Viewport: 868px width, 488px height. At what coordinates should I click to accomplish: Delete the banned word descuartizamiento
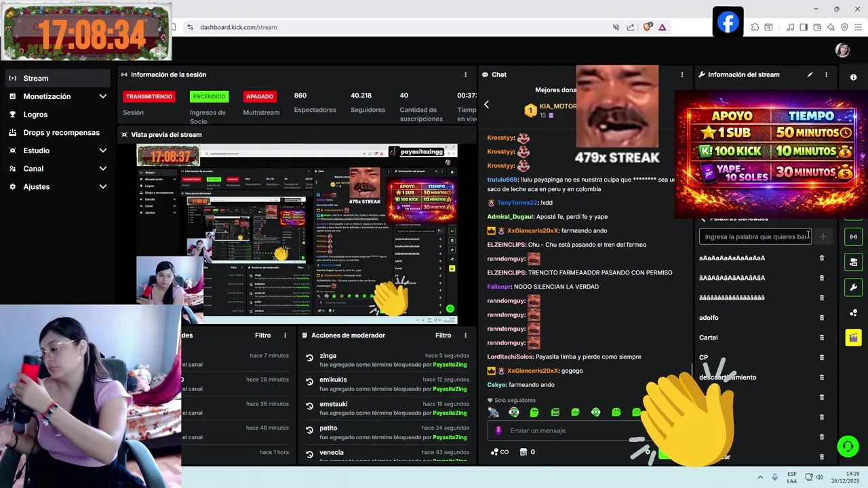click(x=822, y=378)
